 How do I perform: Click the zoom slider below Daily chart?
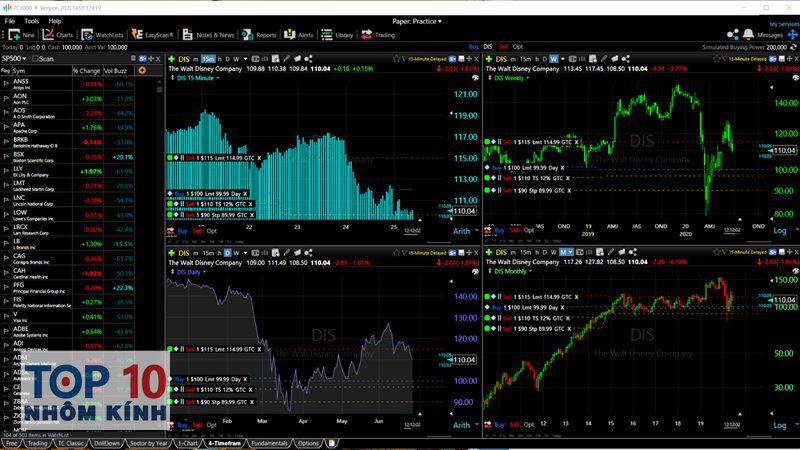click(439, 436)
